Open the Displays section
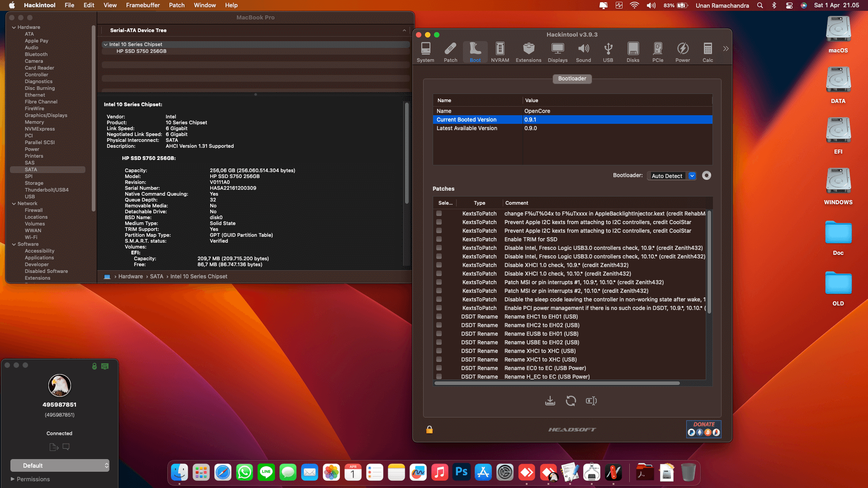The width and height of the screenshot is (868, 488). pyautogui.click(x=557, y=51)
